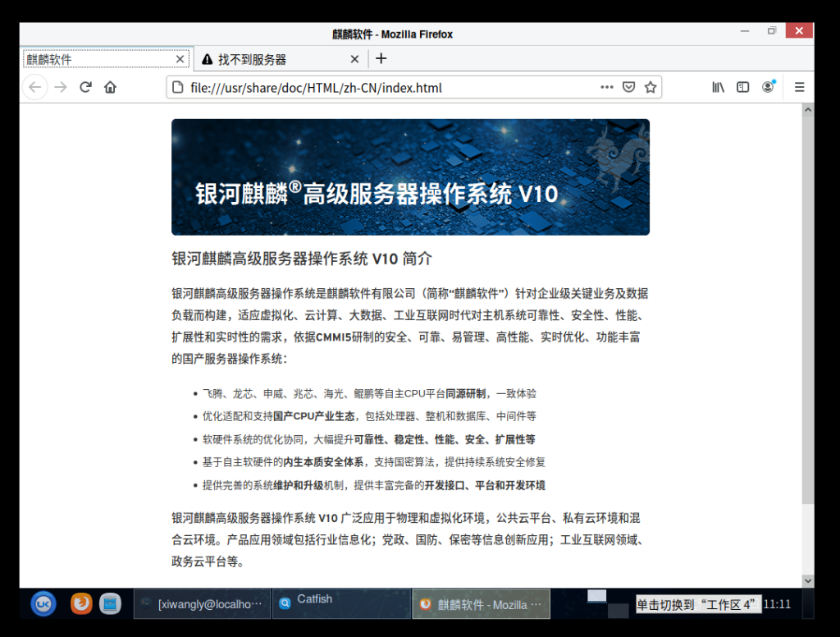Image resolution: width=840 pixels, height=637 pixels.
Task: Open the file manager taskbar launcher
Action: coord(111,604)
